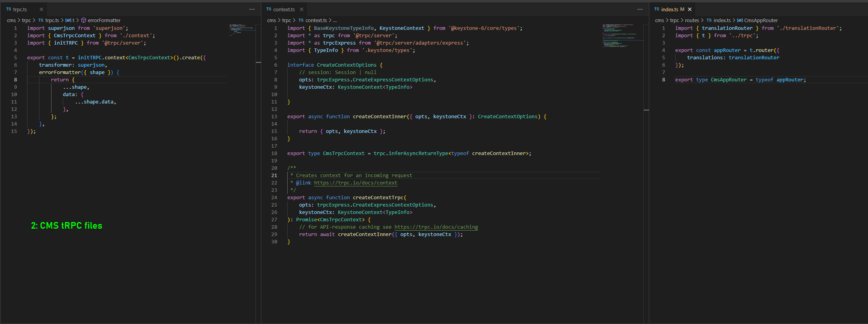Follow the trpc.io/docs/caching link
868x324 pixels.
pos(436,227)
